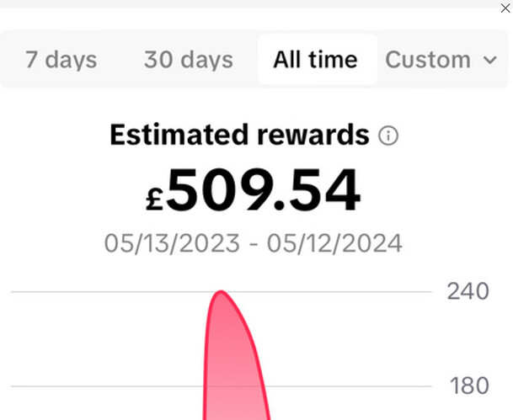Click the 240 axis label
Image resolution: width=513 pixels, height=420 pixels.
(468, 291)
